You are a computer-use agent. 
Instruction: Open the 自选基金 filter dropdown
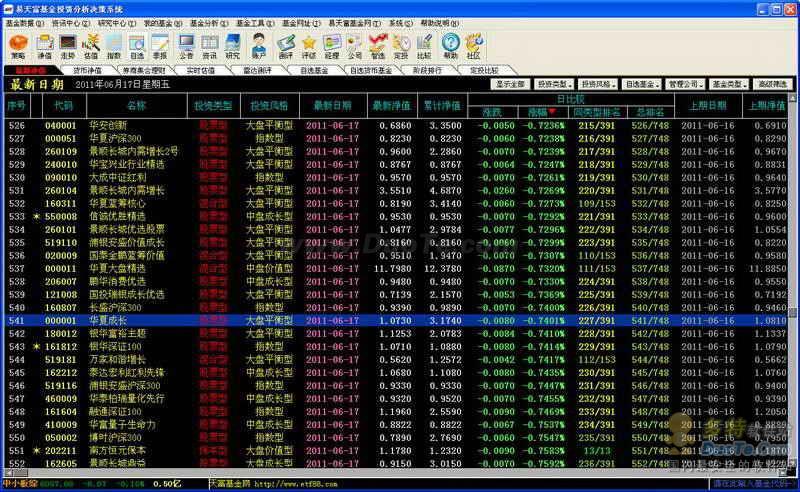pos(642,84)
